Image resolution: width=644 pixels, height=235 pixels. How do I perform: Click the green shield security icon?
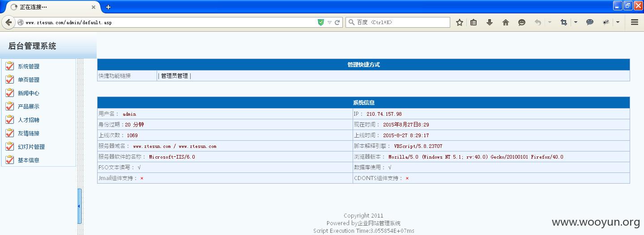click(x=320, y=22)
